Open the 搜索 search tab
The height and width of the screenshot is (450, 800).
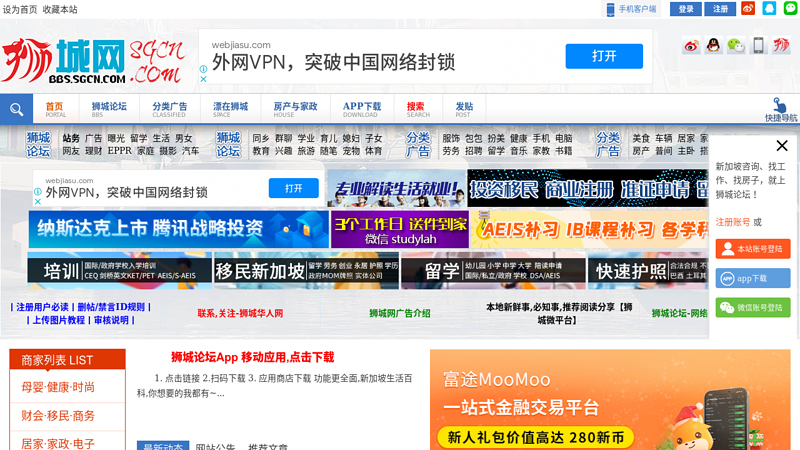418,109
